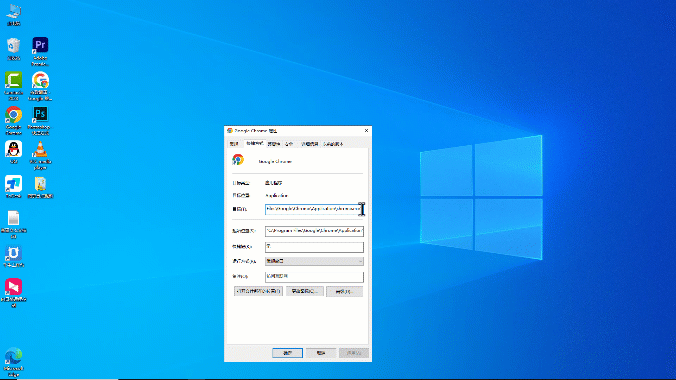Open the QQ penguin desktop icon
The width and height of the screenshot is (676, 380).
[14, 152]
